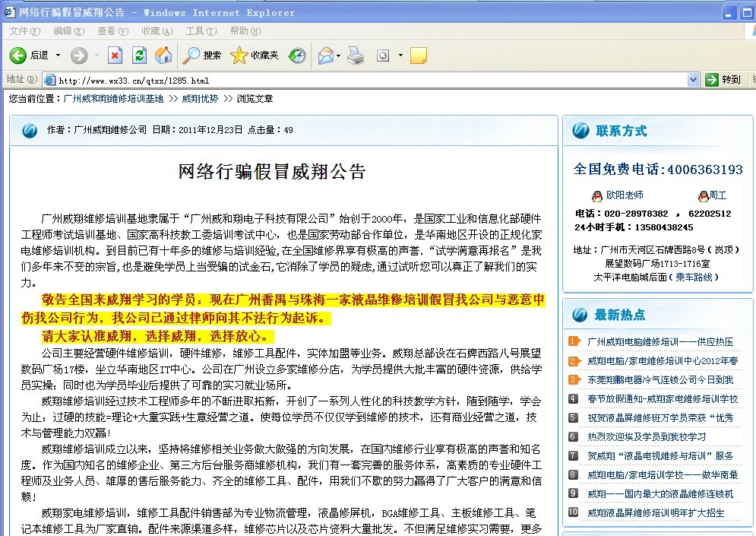
Task: Open the 帮助 (Help) menu
Action: tap(245, 31)
